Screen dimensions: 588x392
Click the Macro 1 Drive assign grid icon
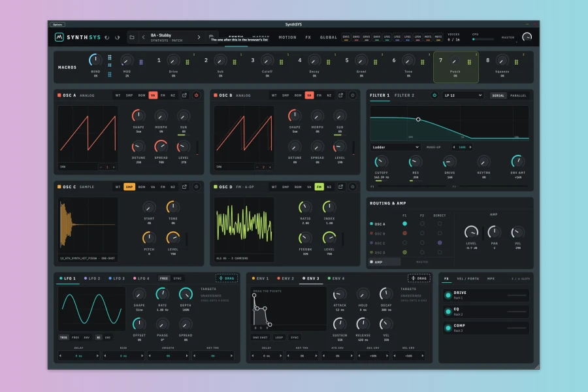point(188,62)
